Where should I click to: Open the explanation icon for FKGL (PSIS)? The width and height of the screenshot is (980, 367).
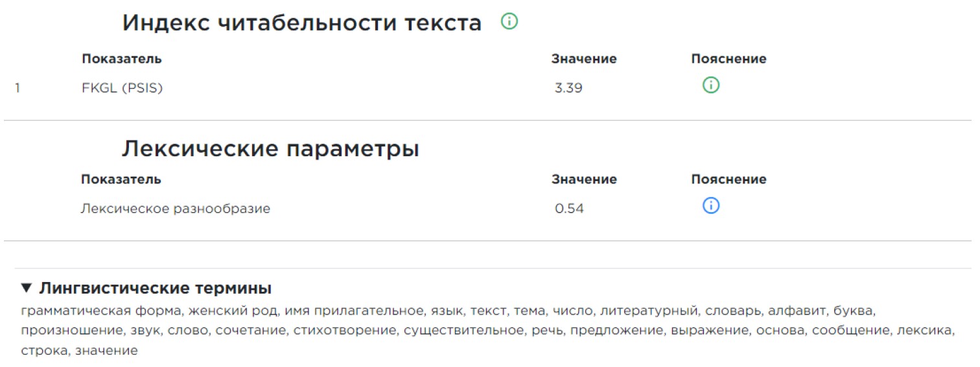pos(711,85)
